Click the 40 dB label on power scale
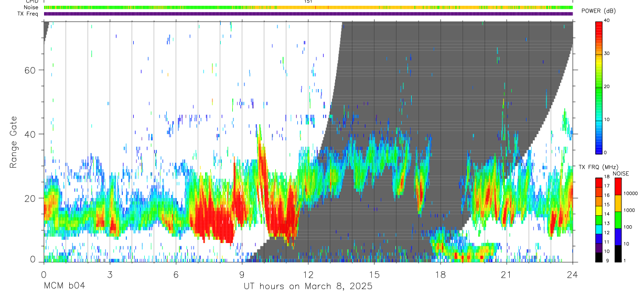Viewport: 644px width, 297px height. [607, 21]
